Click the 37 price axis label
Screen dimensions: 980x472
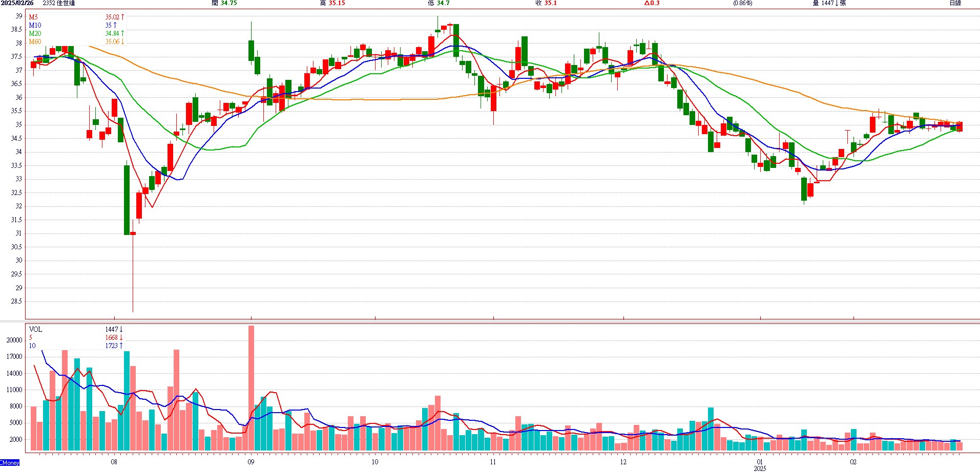coord(19,70)
